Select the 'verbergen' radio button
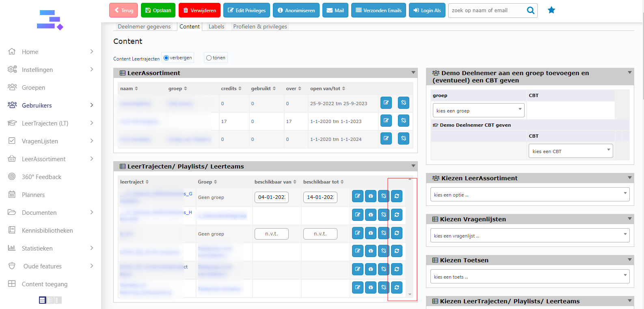Screen dimensions: 644x309 click(x=166, y=58)
